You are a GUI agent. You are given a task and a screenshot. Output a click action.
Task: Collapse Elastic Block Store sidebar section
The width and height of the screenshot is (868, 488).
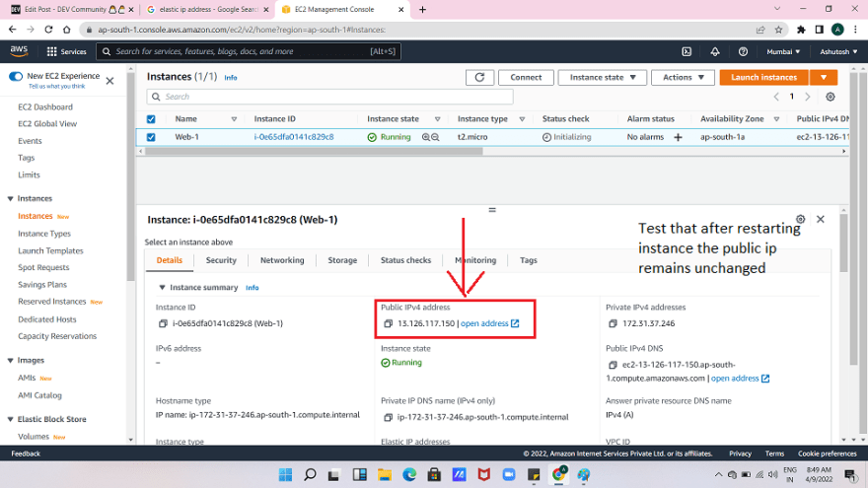click(10, 419)
